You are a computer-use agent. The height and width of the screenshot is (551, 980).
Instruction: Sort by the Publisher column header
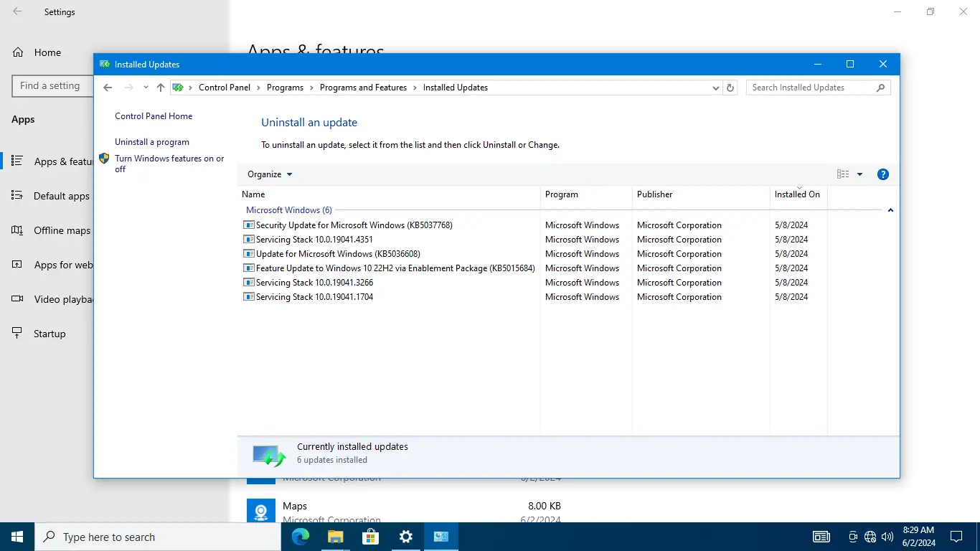(x=701, y=194)
